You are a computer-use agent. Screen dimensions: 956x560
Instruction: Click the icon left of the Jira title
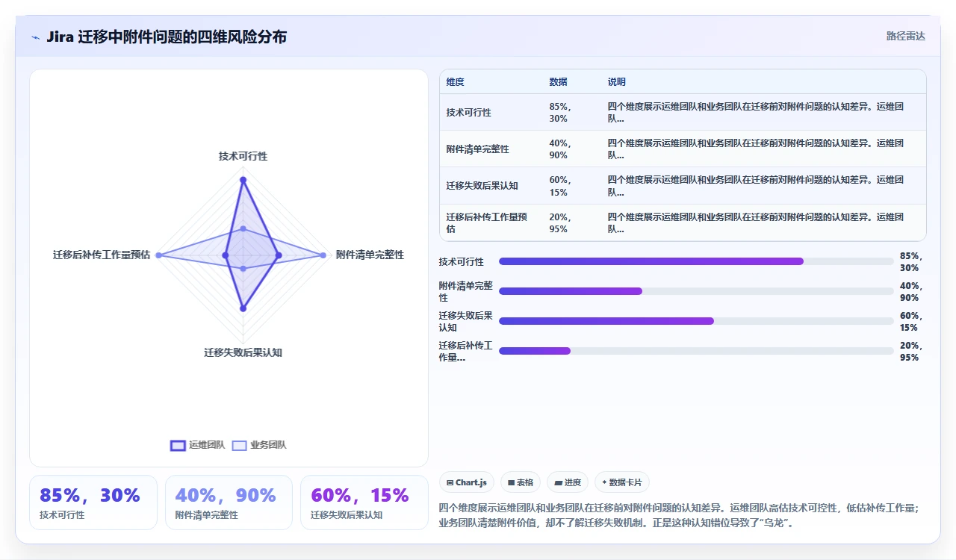point(35,37)
